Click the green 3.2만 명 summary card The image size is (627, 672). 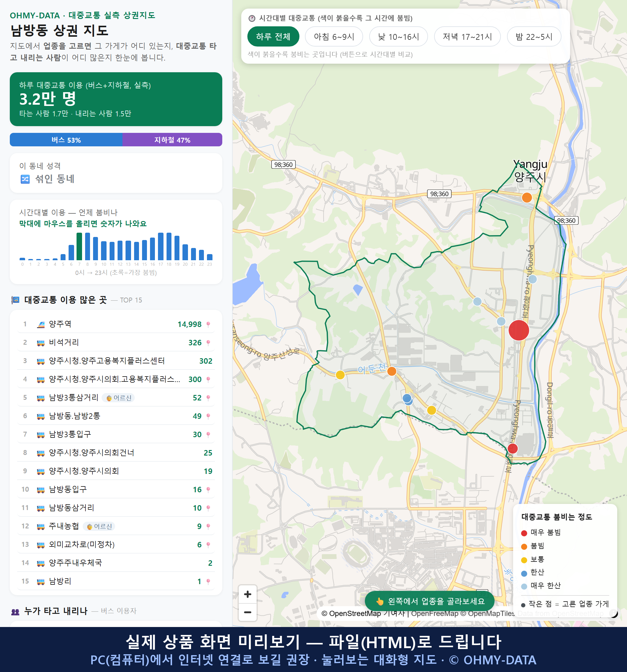coord(116,99)
